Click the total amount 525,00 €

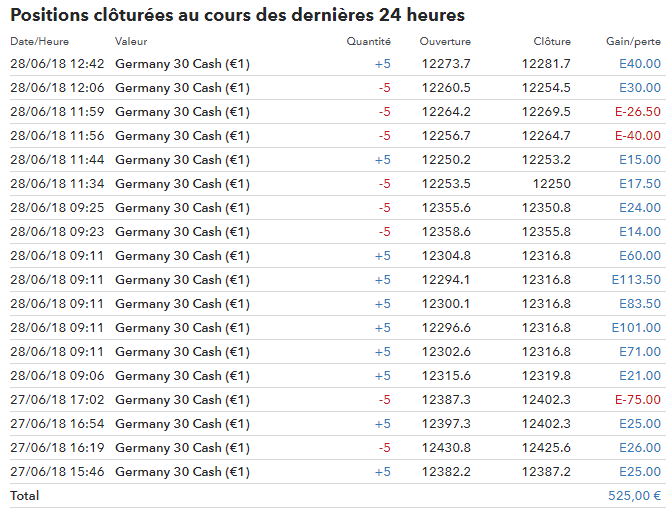[634, 496]
